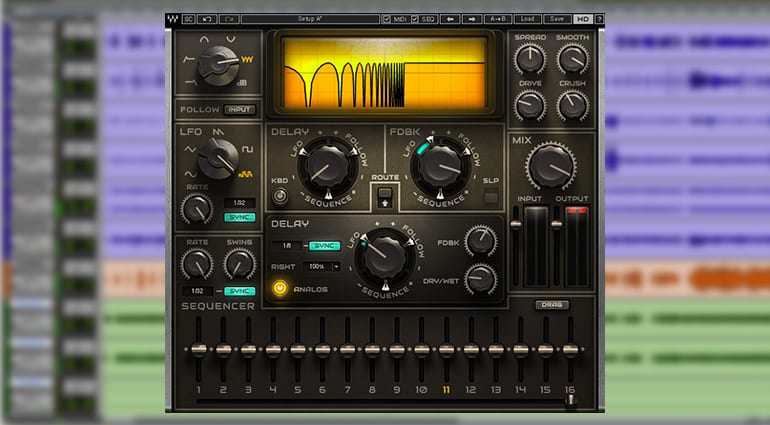The image size is (770, 425).
Task: Click the FDBK knob's SEQUENCE modulation marker
Action: (440, 194)
